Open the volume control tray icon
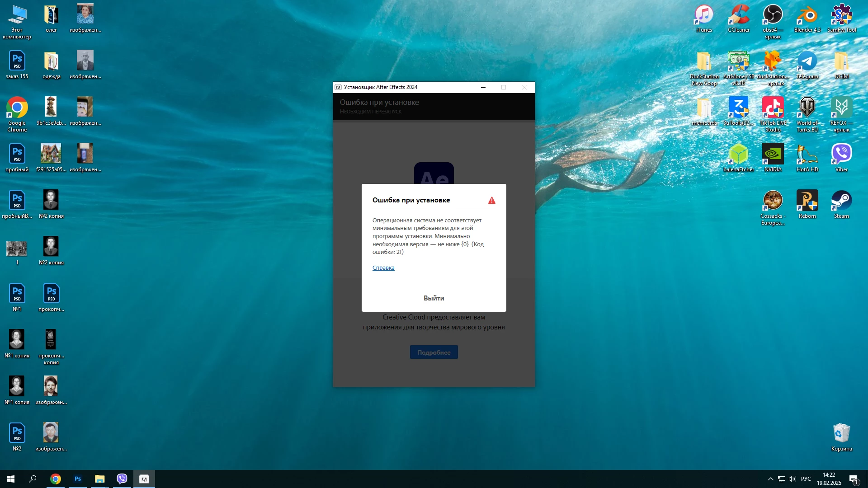868x488 pixels. (792, 479)
